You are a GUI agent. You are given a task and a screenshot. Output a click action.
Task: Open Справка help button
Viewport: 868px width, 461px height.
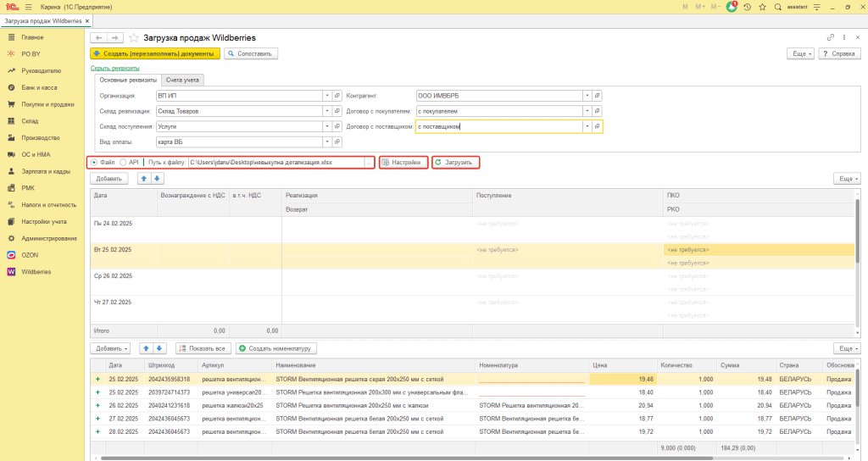click(x=839, y=53)
